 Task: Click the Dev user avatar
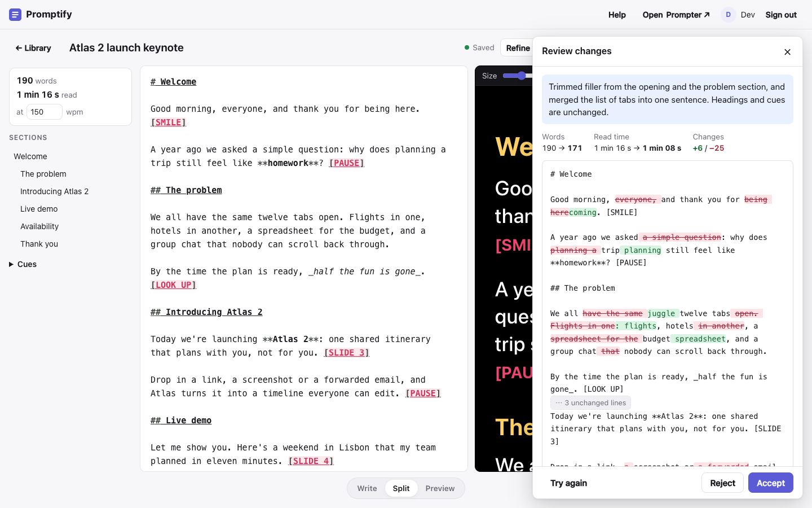click(x=728, y=15)
